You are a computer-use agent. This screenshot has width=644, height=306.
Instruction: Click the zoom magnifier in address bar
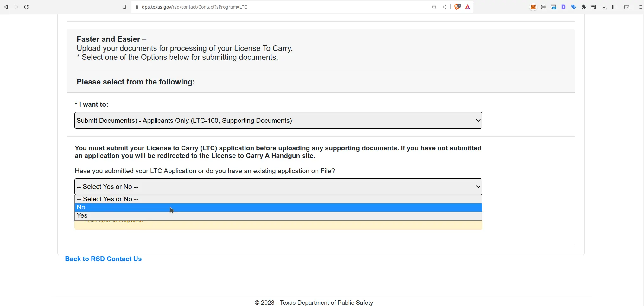434,7
